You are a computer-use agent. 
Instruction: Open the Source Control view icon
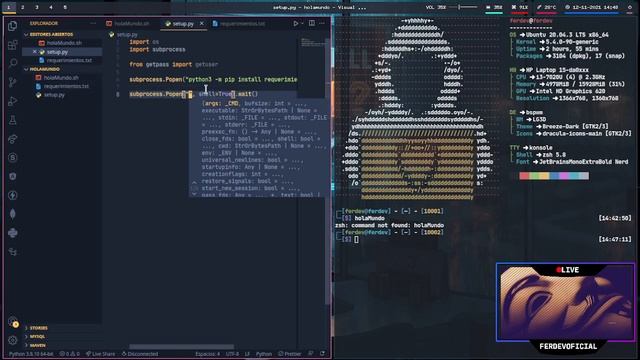click(x=13, y=82)
